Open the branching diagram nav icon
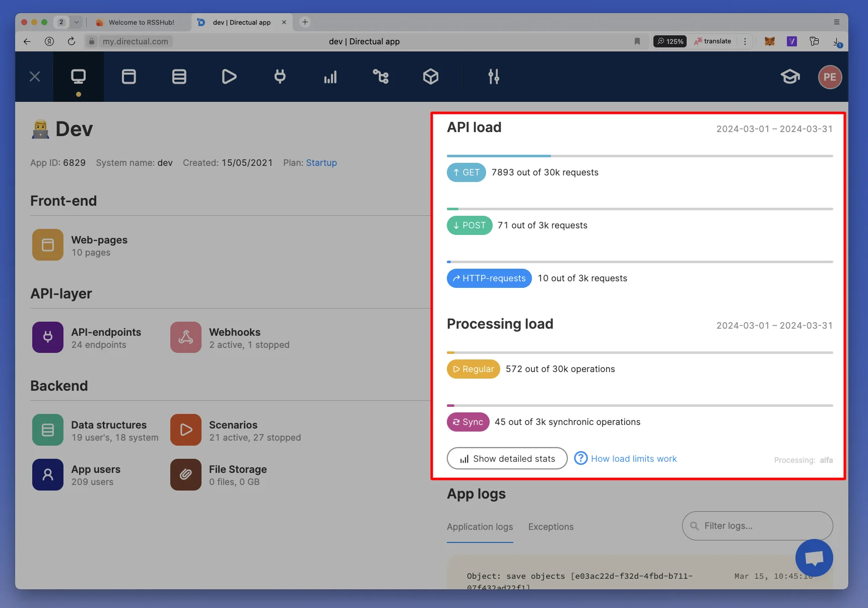This screenshot has width=868, height=608. click(380, 77)
